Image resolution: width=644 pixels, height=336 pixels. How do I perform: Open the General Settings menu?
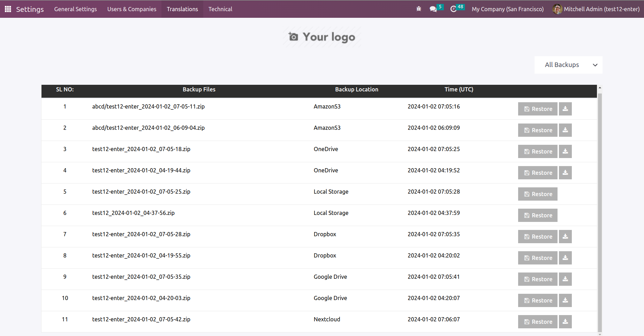pos(75,9)
